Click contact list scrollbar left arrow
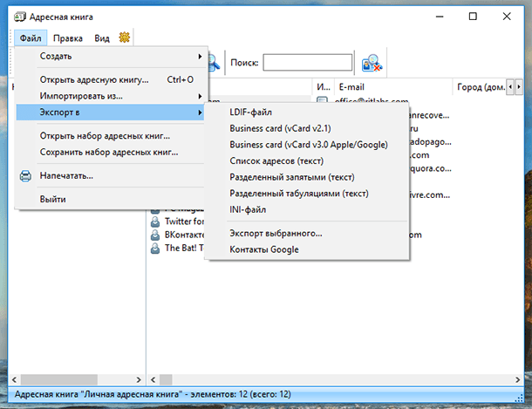The height and width of the screenshot is (409, 532). click(153, 379)
